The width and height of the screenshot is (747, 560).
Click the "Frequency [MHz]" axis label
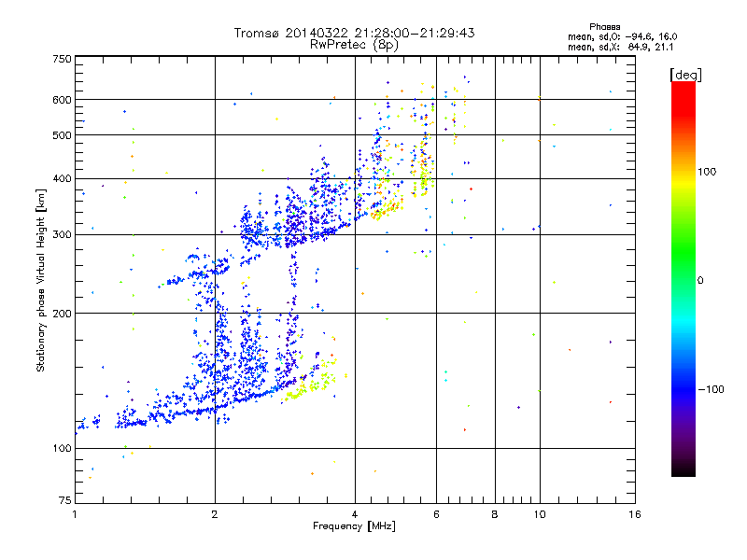coord(354,526)
